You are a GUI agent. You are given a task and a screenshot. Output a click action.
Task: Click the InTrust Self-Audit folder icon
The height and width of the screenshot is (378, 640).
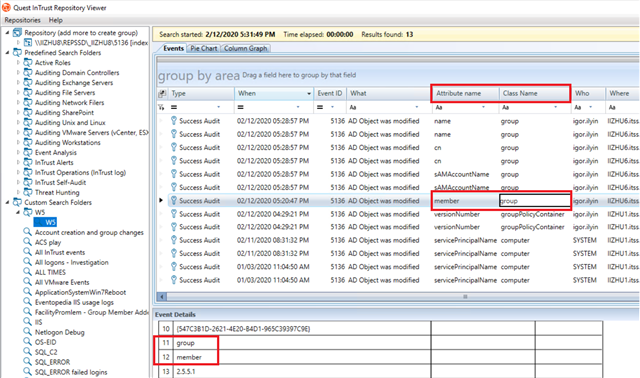[28, 182]
